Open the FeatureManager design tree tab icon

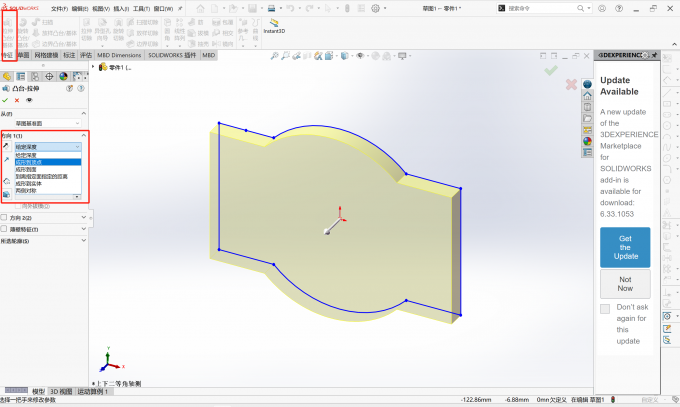(x=7, y=76)
